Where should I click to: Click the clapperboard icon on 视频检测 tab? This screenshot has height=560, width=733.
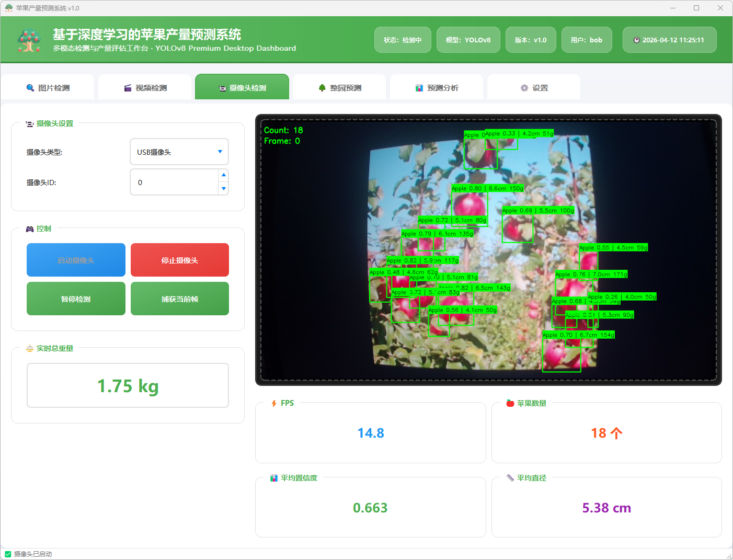(128, 88)
